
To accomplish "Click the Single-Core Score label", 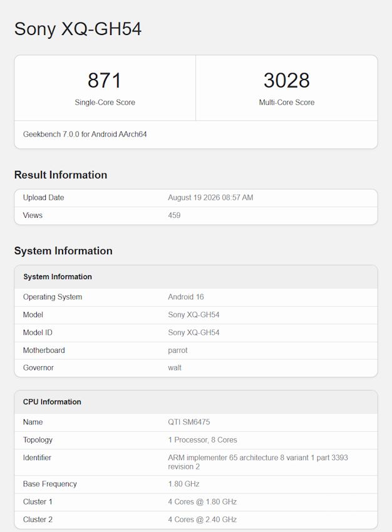I will [105, 103].
